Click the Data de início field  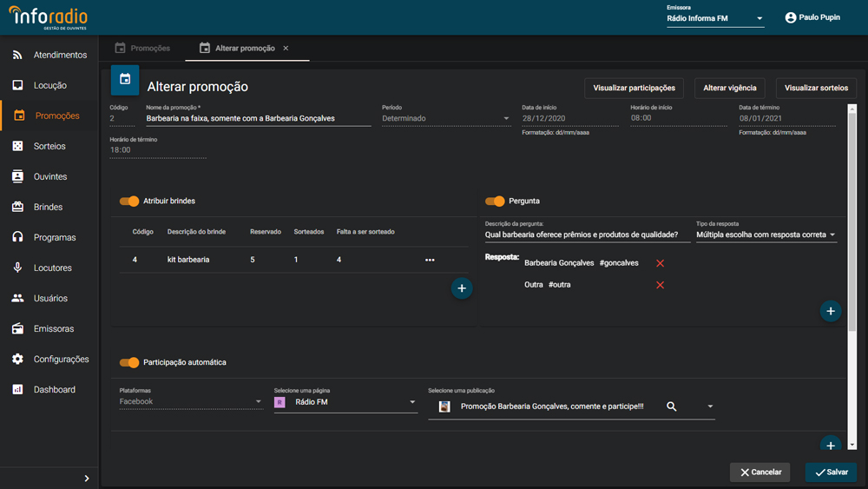[x=570, y=118]
